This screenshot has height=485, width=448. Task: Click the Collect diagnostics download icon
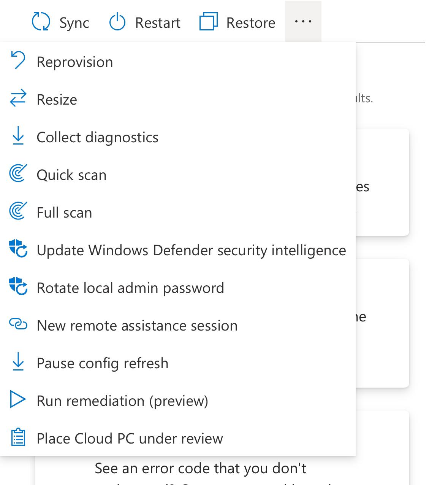click(18, 136)
